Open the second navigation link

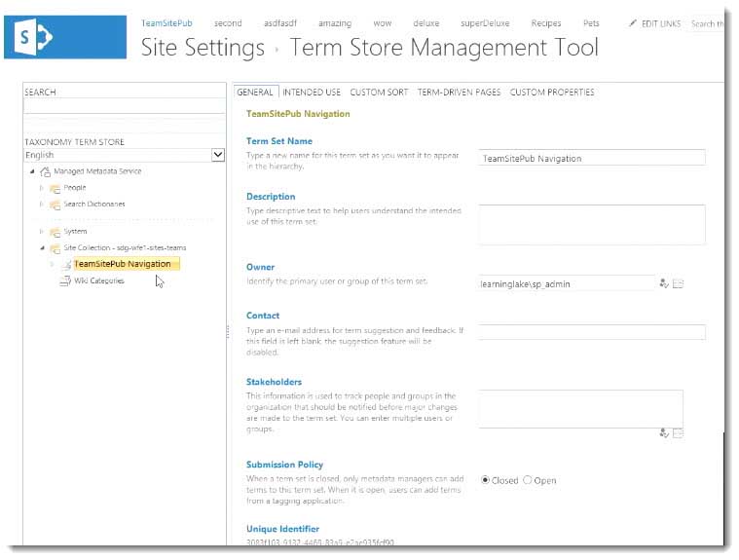pyautogui.click(x=228, y=23)
